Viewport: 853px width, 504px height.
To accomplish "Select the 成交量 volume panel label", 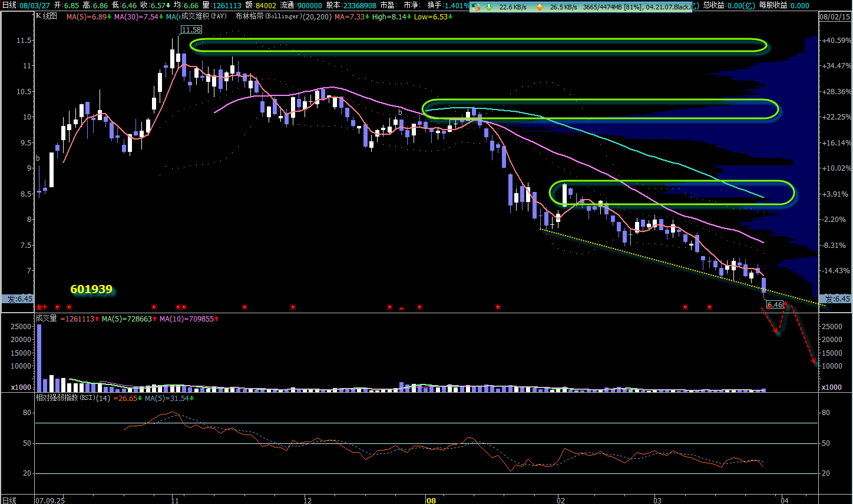I will tap(47, 319).
